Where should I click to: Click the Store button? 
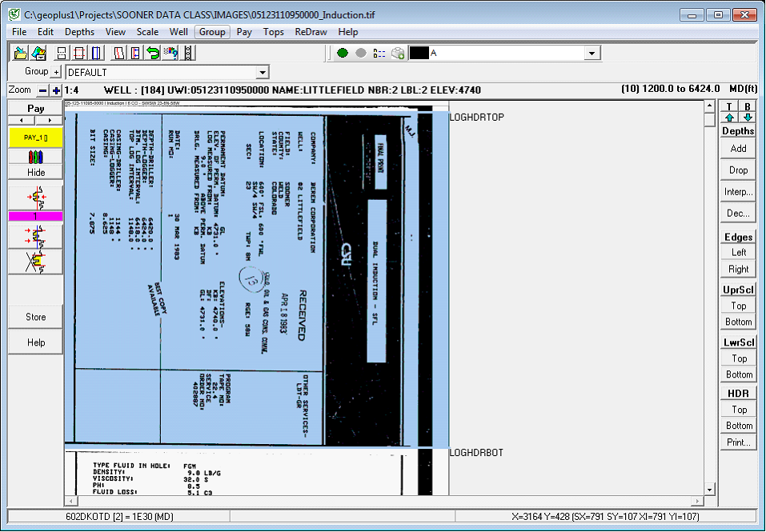36,317
